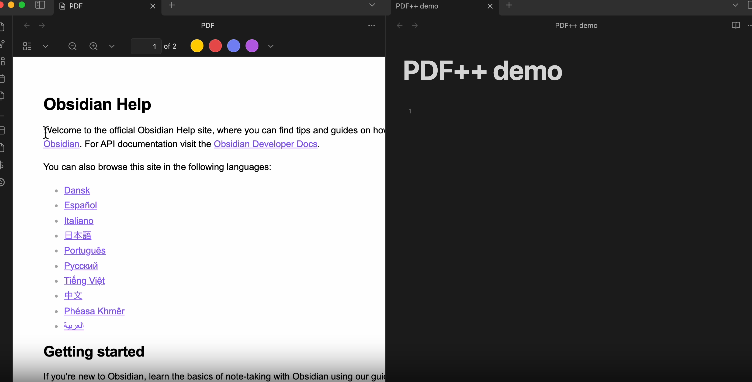Switch to the PDF++ demo tab
This screenshot has width=752, height=382.
[441, 6]
